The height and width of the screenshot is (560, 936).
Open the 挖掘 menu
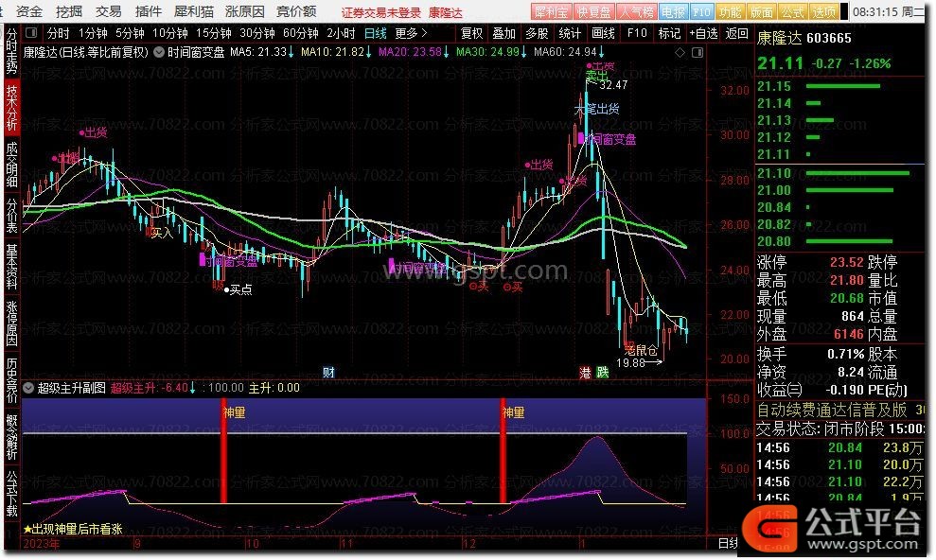coord(69,11)
